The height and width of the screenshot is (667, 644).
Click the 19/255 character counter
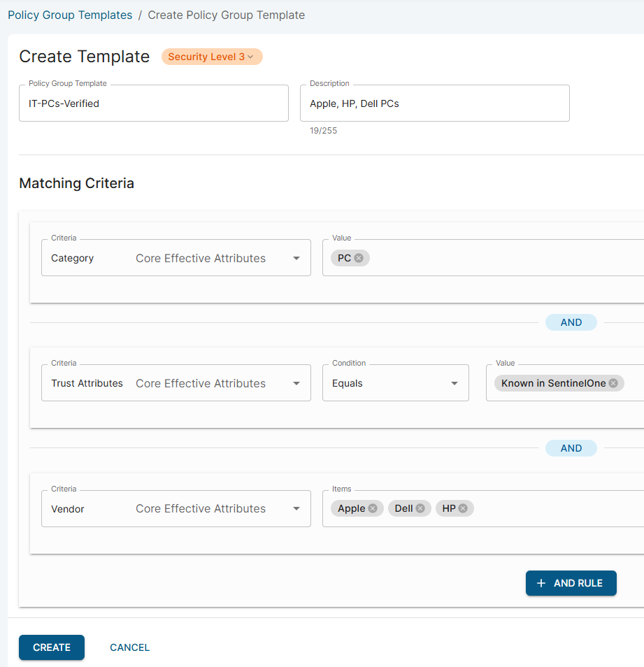pyautogui.click(x=323, y=131)
